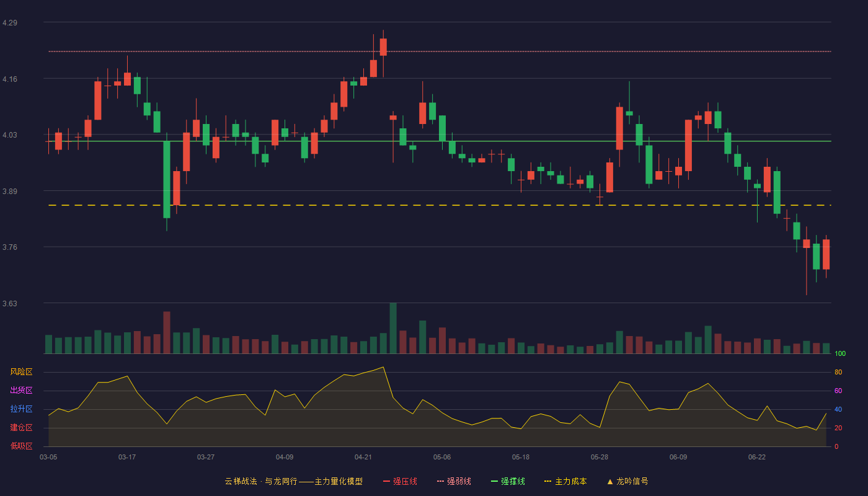Click the orange 80 indicator scale label
The width and height of the screenshot is (868, 496).
pyautogui.click(x=838, y=372)
